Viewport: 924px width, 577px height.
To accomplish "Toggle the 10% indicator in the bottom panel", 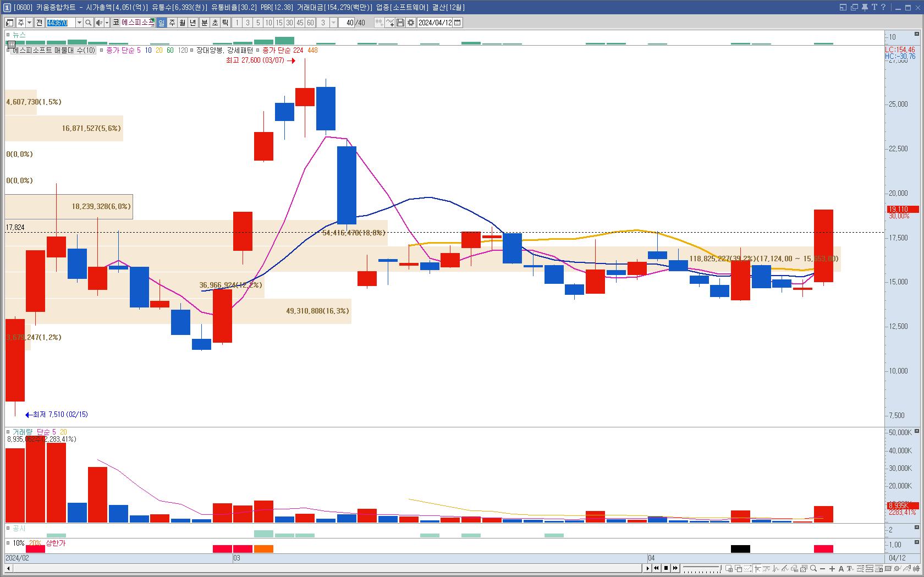I will click(18, 543).
